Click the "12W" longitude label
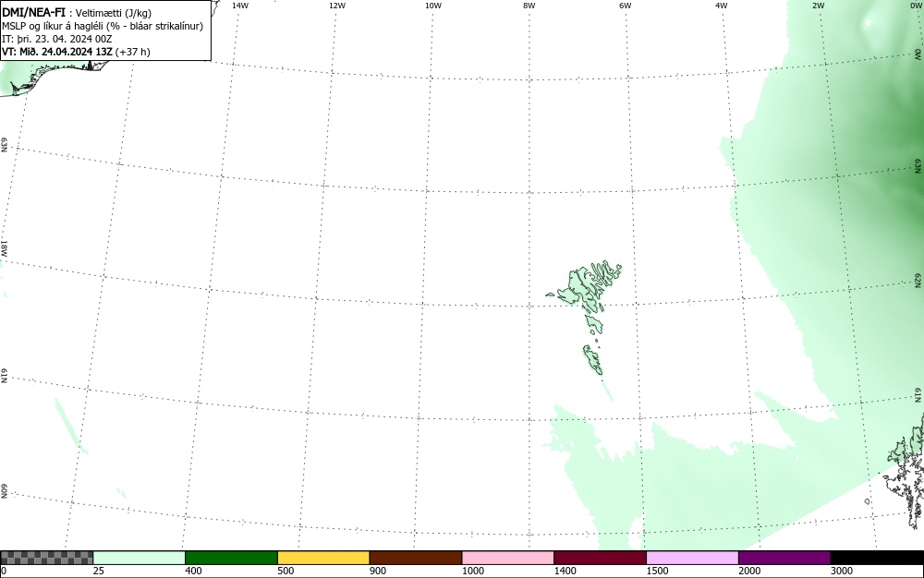 click(336, 6)
